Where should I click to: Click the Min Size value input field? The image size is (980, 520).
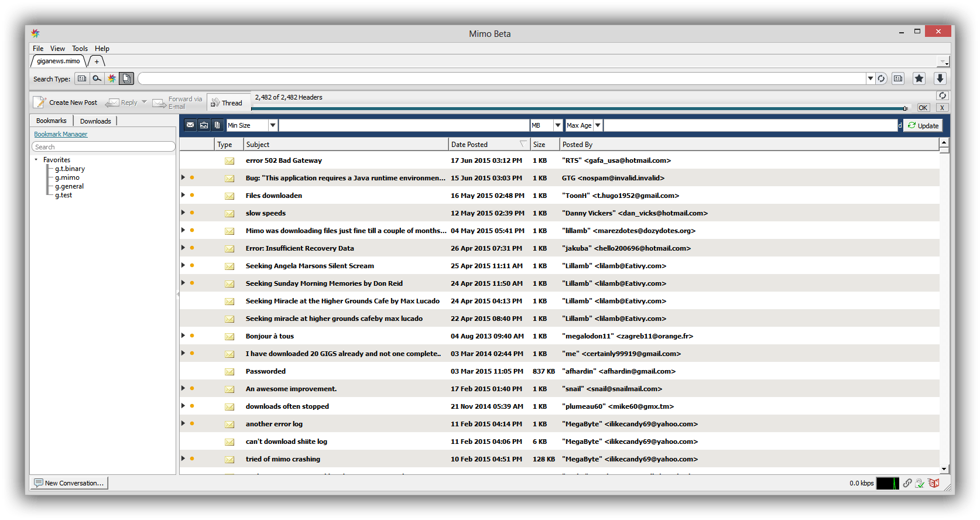(404, 125)
